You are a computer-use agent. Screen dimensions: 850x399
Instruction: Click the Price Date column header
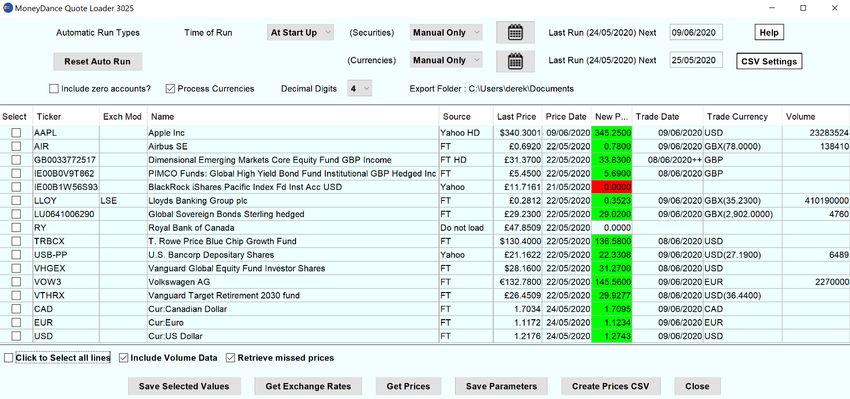pyautogui.click(x=566, y=117)
